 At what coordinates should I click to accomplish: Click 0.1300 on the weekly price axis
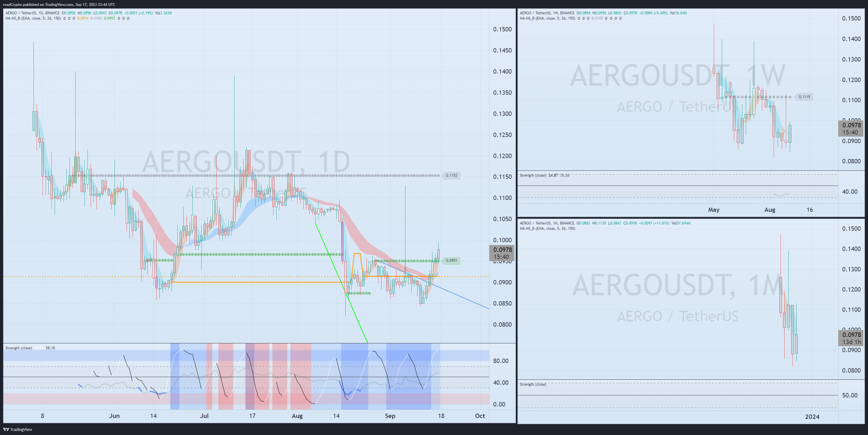pos(851,59)
